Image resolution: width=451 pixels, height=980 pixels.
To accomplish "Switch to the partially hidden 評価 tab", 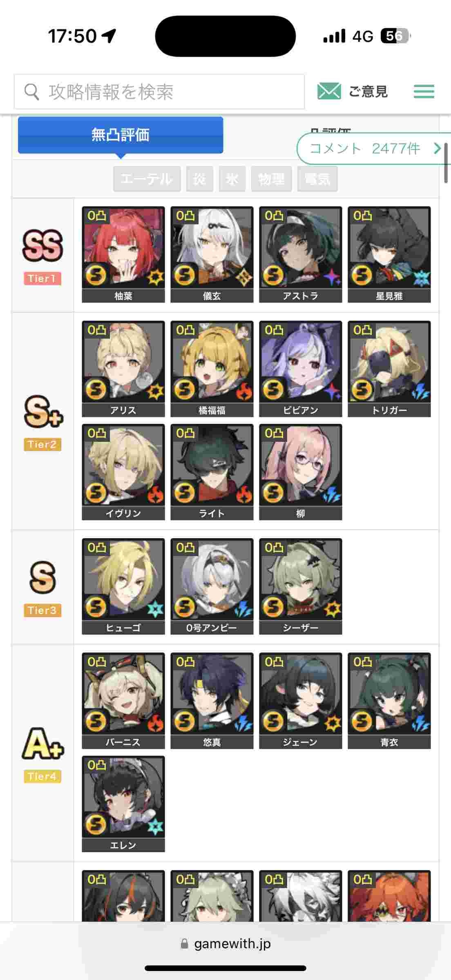I will (331, 131).
